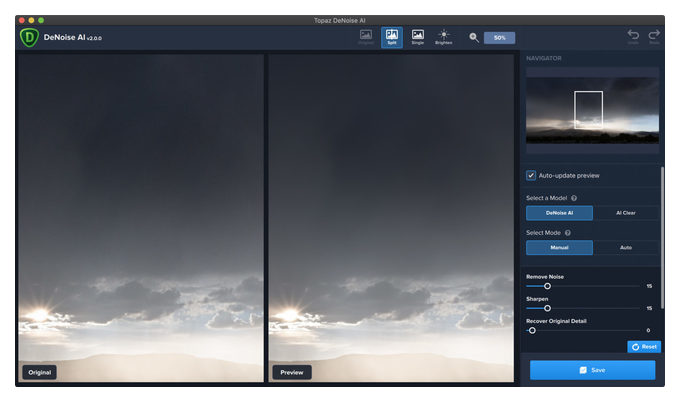Click the Recover Original Detail slider handle

pyautogui.click(x=532, y=330)
